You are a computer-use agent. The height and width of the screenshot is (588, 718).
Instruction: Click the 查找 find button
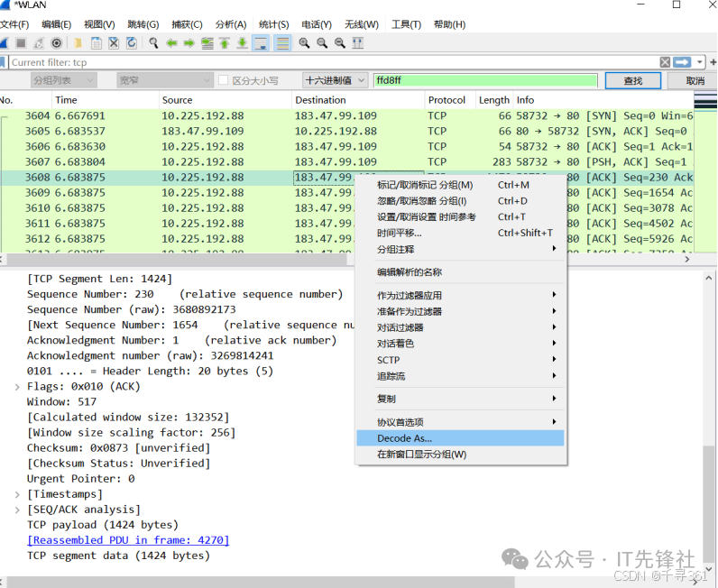coord(633,80)
